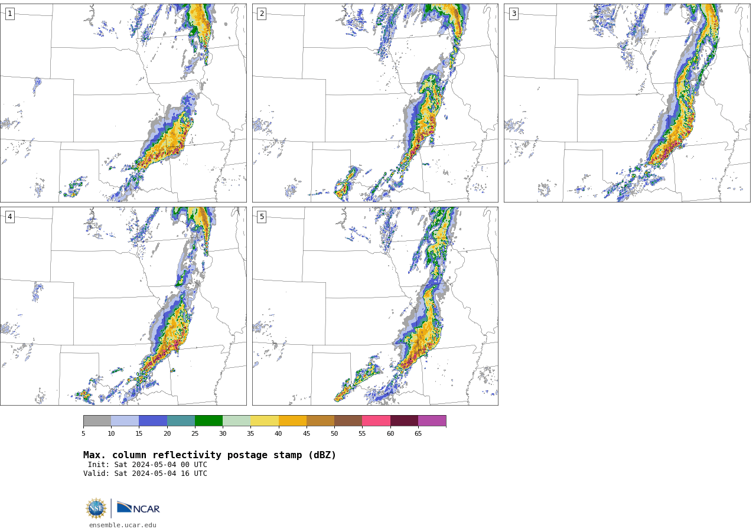The image size is (756, 532).
Task: Click the pale green 30-35 dBZ swatch
Action: tap(236, 420)
